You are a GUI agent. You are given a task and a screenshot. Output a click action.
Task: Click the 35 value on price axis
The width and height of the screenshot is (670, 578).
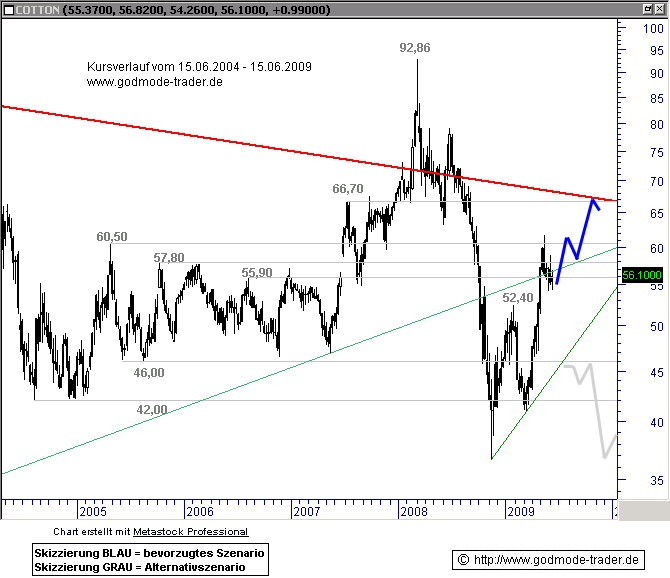pyautogui.click(x=657, y=481)
